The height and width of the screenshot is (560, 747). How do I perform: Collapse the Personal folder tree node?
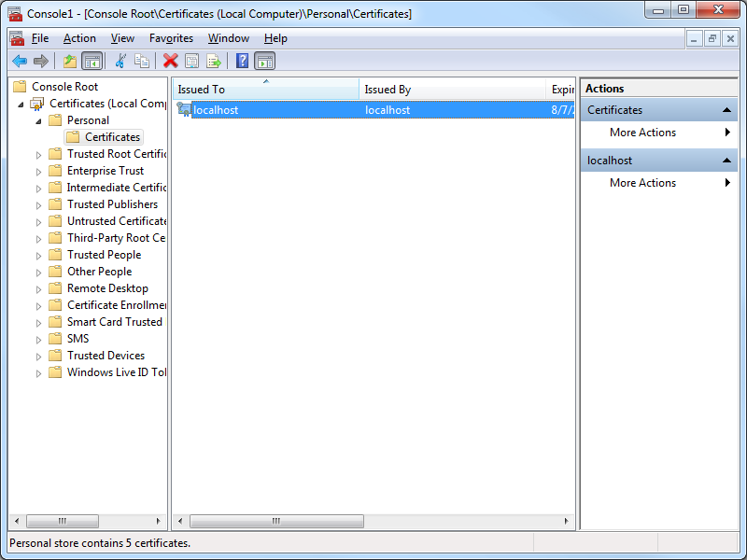click(x=39, y=120)
